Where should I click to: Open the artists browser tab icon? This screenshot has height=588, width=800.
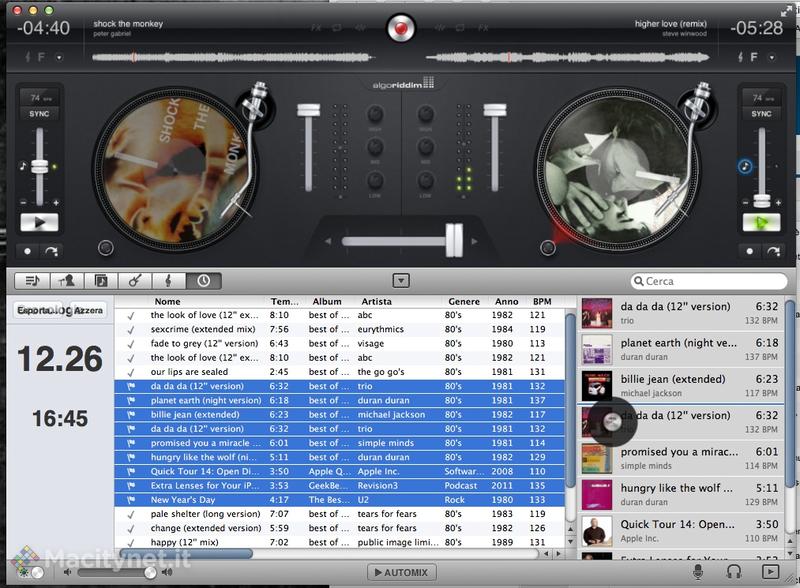point(66,281)
